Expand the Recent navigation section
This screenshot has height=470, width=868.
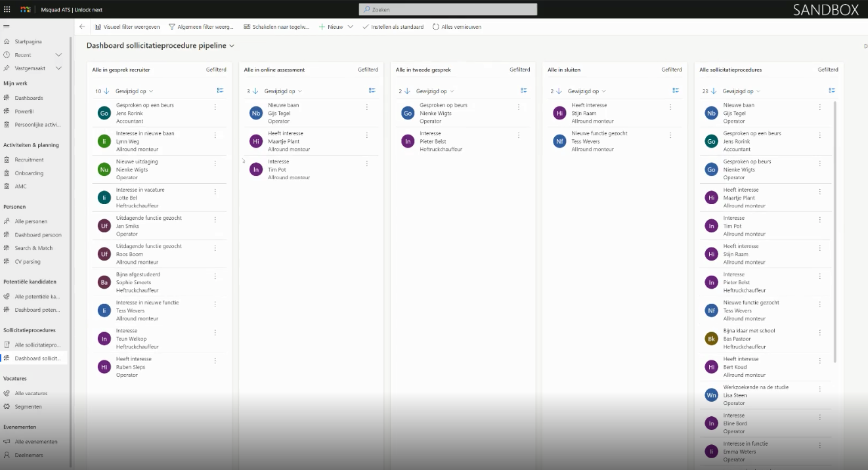pos(58,55)
